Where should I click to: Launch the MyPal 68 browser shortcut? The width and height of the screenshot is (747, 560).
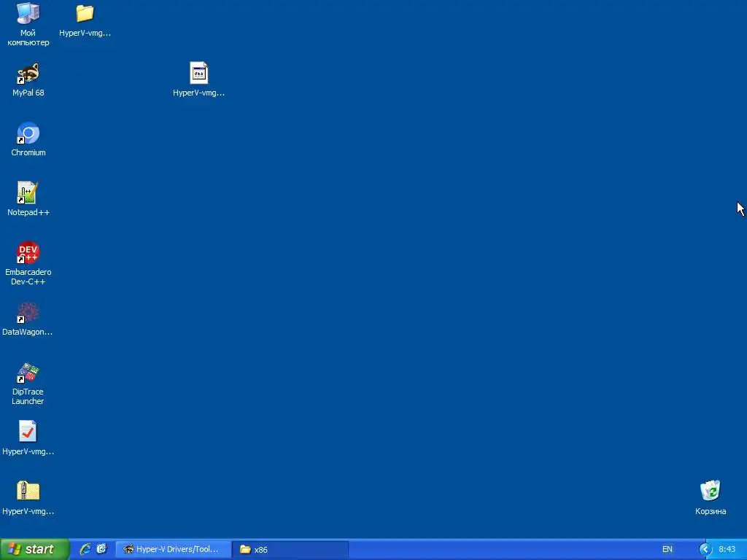tap(28, 79)
